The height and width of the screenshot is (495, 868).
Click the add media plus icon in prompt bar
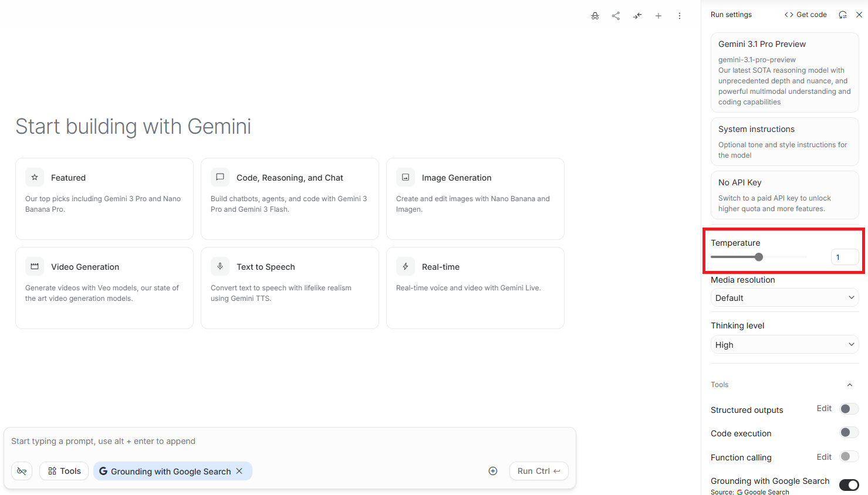point(493,471)
